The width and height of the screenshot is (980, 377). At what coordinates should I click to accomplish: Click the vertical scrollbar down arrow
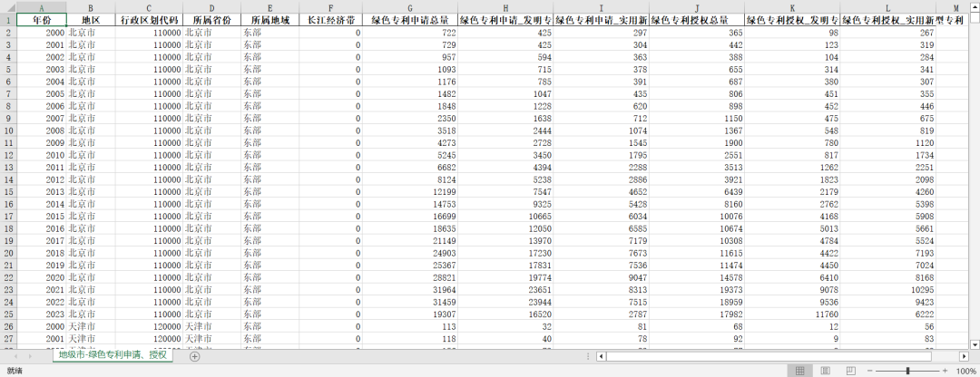[x=975, y=344]
